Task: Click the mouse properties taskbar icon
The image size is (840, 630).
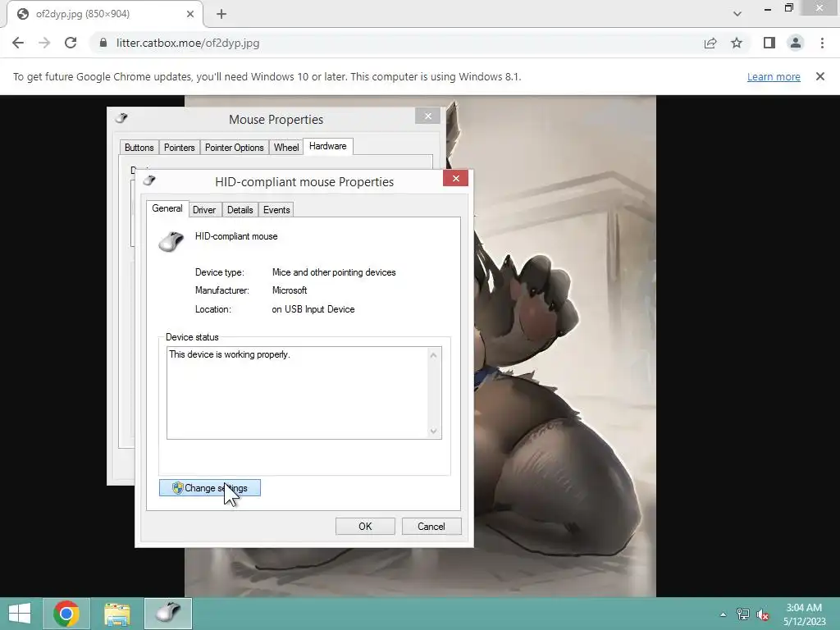Action: click(x=168, y=614)
